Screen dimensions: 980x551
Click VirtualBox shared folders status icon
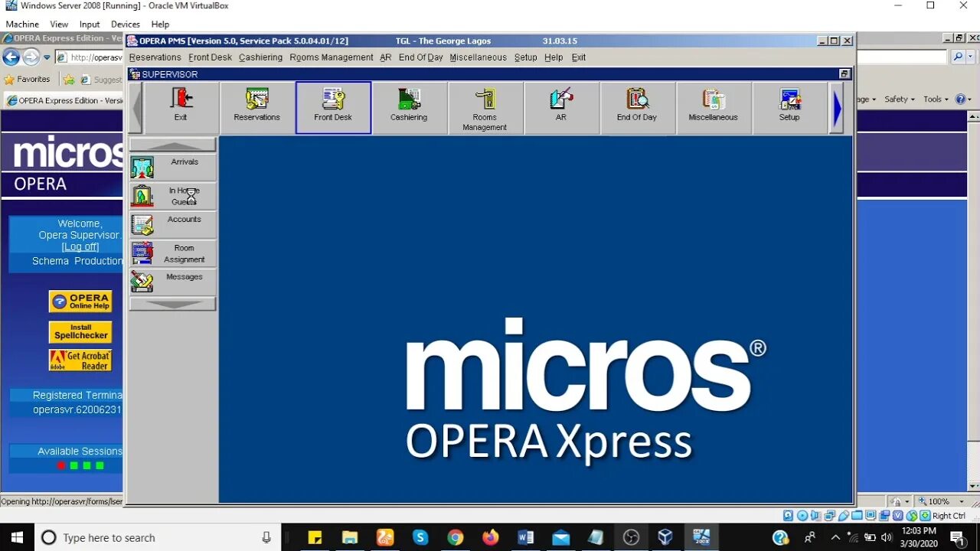click(x=857, y=516)
